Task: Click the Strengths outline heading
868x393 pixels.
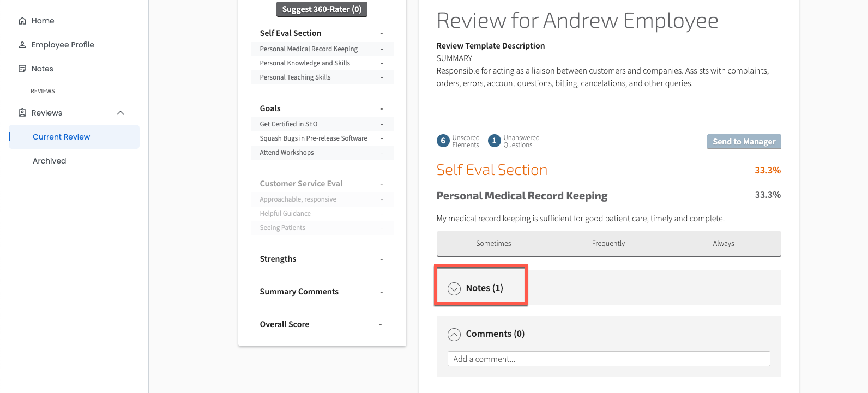Action: [278, 259]
